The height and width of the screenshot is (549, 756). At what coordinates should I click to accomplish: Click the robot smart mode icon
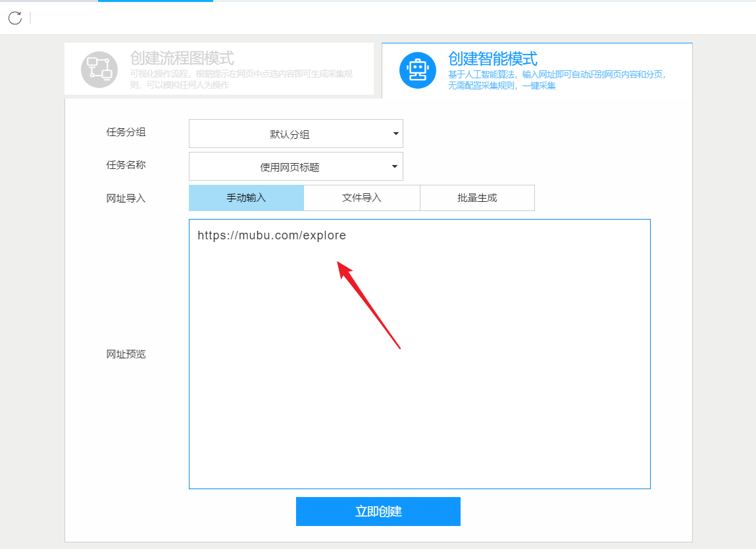pos(418,70)
